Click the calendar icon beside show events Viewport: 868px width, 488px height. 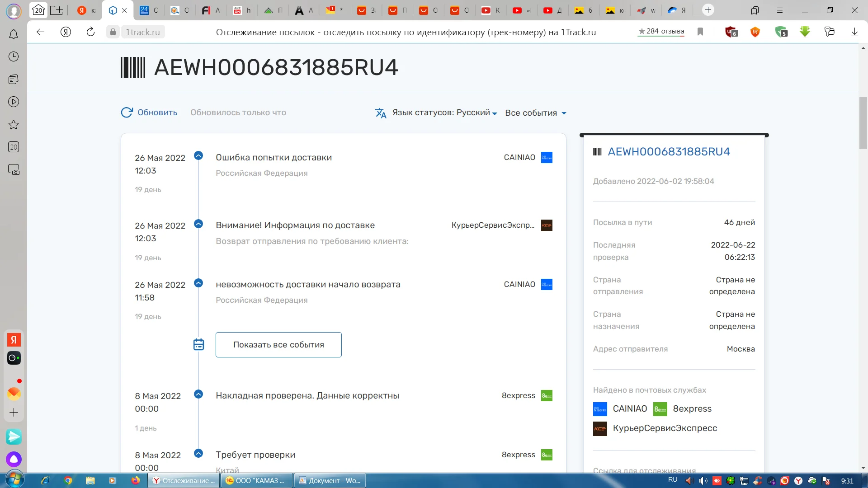[x=198, y=345]
